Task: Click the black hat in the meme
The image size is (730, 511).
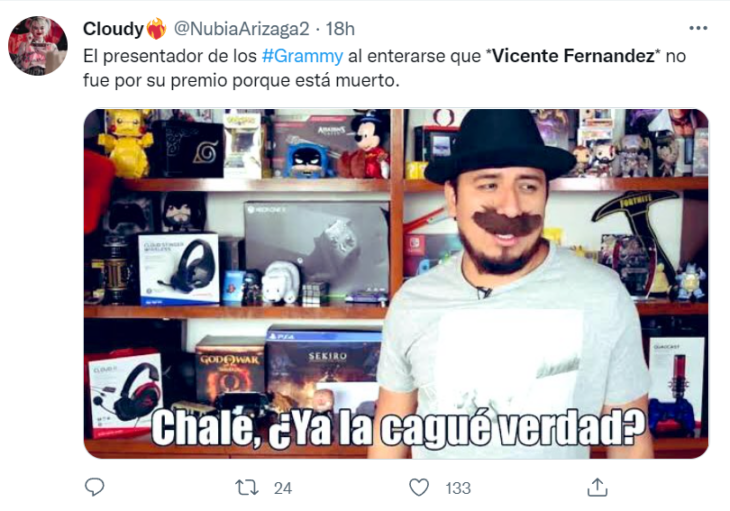Action: (500, 148)
